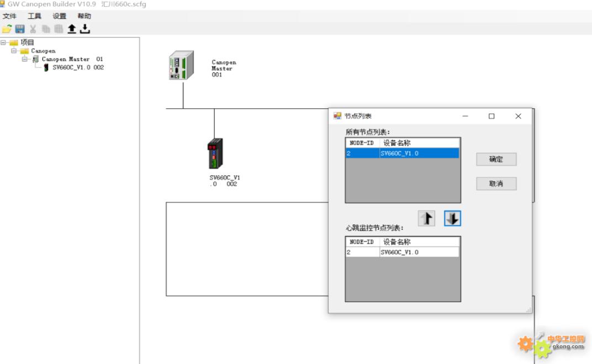Click the paste toolbar icon

point(59,29)
